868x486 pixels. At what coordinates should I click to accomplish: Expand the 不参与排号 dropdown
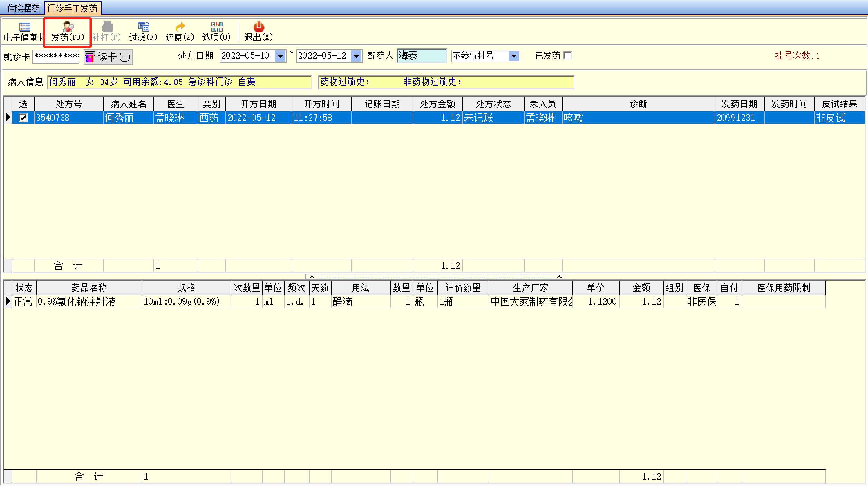pyautogui.click(x=514, y=56)
